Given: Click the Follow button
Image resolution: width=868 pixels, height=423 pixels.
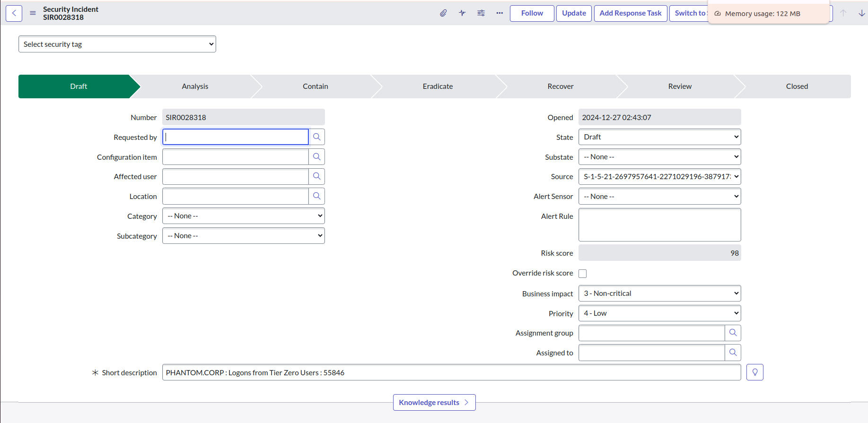Looking at the screenshot, I should (x=532, y=13).
